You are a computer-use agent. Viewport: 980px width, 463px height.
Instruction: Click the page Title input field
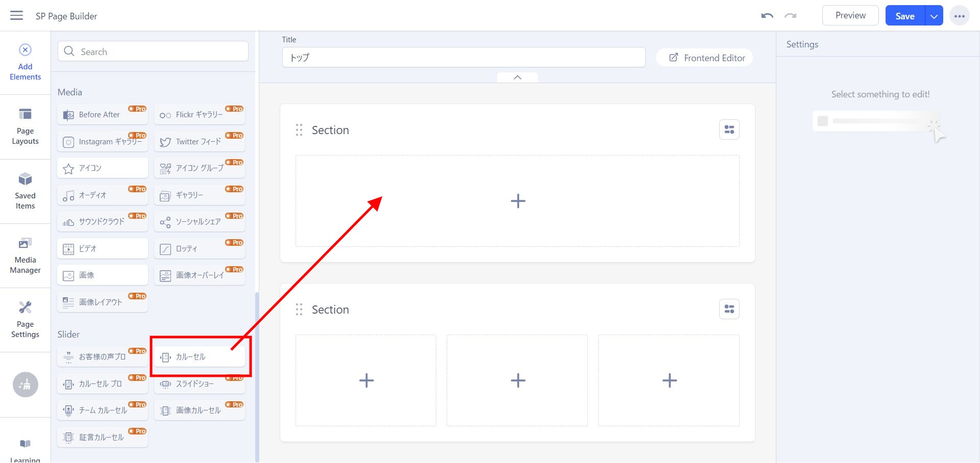point(463,58)
